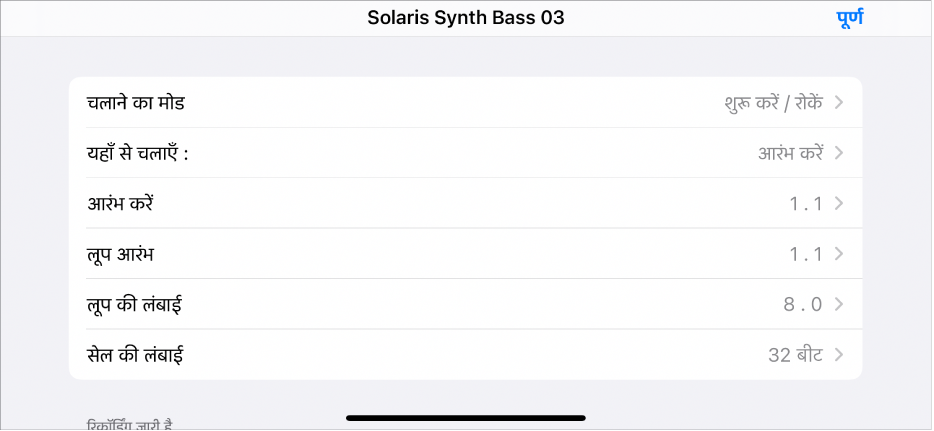The height and width of the screenshot is (431, 934).
Task: Expand chevron beside शुरू करें / रोकें
Action: [838, 102]
